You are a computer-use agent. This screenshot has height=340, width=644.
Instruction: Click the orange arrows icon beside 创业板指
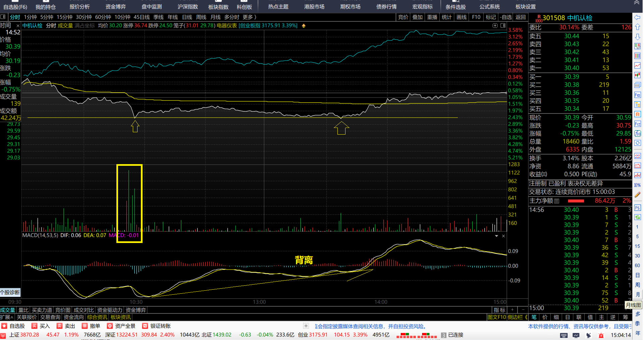pyautogui.click(x=304, y=26)
